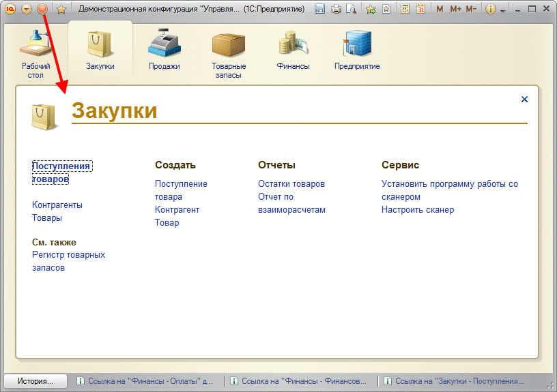Click the save (floppy disk) toolbar icon

(319, 9)
